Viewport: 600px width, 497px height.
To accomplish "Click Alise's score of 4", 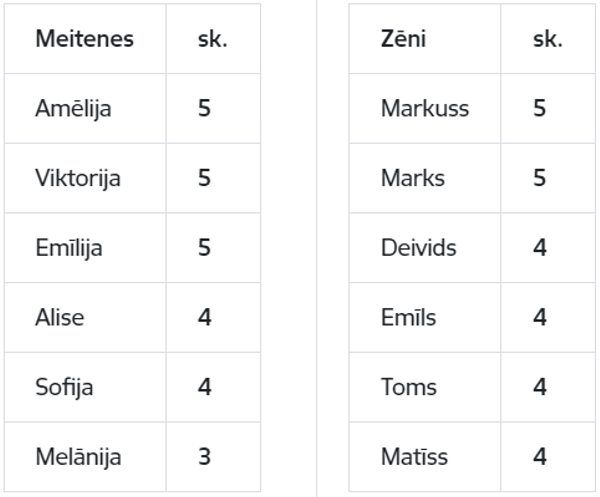I will pos(204,317).
